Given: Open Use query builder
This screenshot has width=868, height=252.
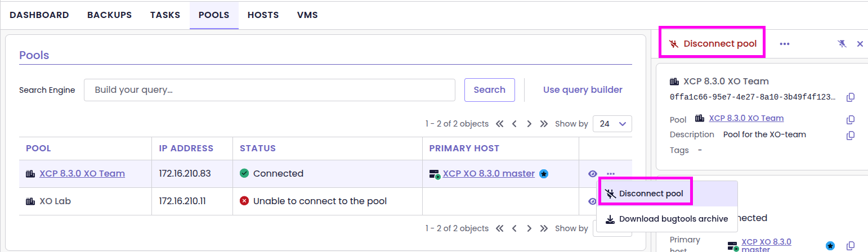Looking at the screenshot, I should pos(583,90).
